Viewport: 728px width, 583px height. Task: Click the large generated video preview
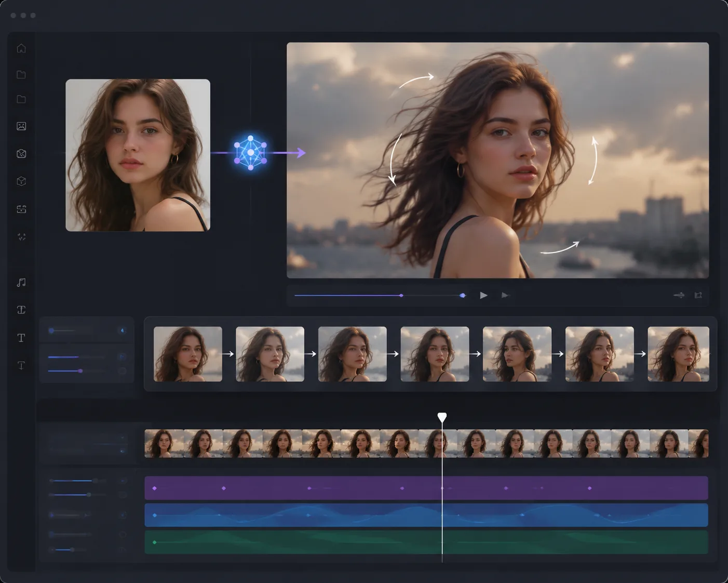point(497,160)
